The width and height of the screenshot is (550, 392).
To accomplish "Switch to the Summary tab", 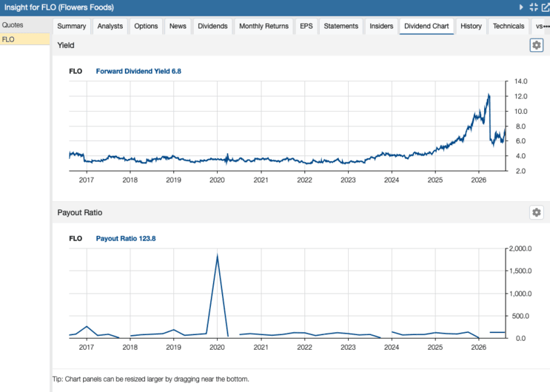I will point(72,27).
